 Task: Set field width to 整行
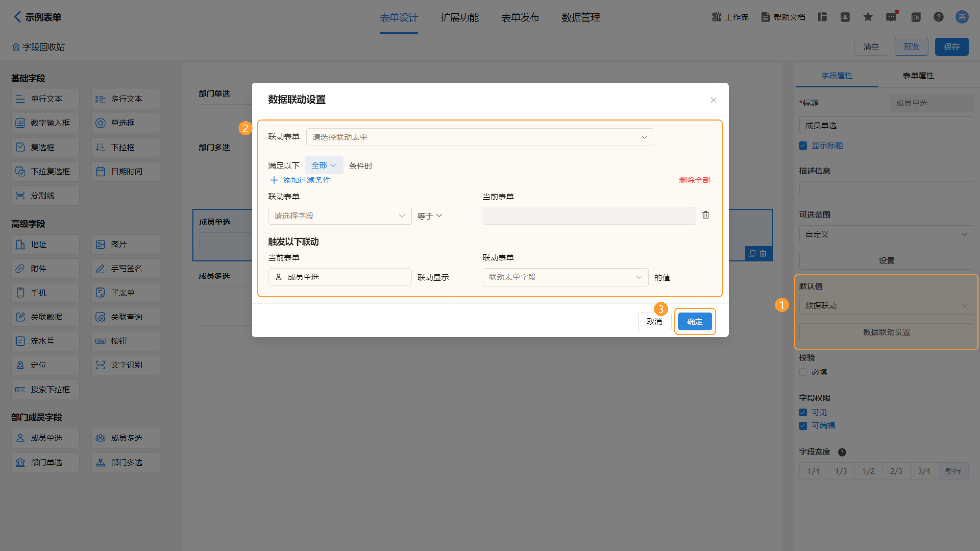click(953, 472)
